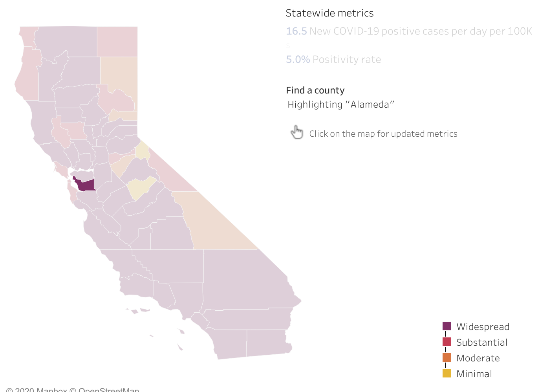
Task: Click the hand pointer icon
Action: pos(297,132)
